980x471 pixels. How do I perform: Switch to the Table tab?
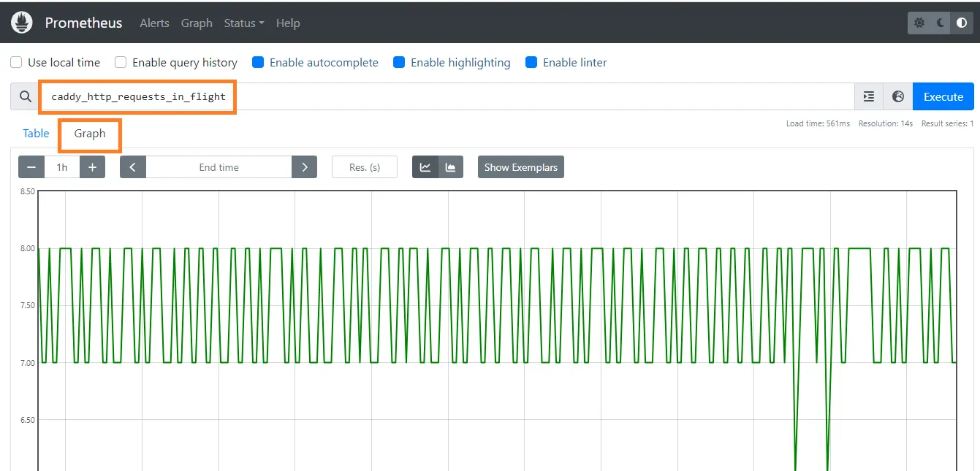(36, 133)
